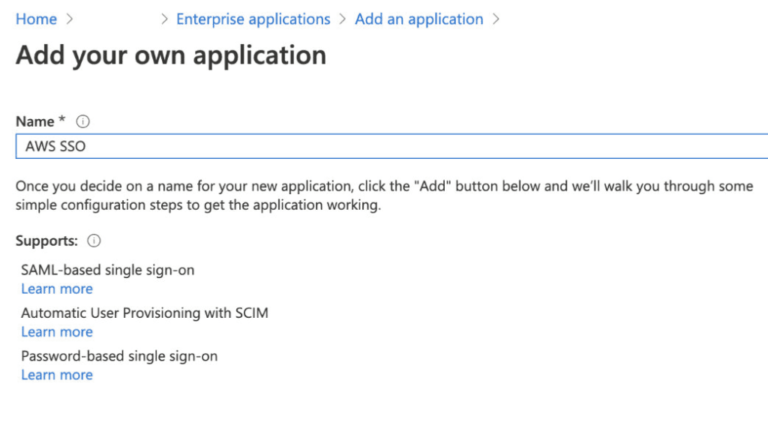Open the Add an application breadcrumb
768x437 pixels.
tap(419, 19)
